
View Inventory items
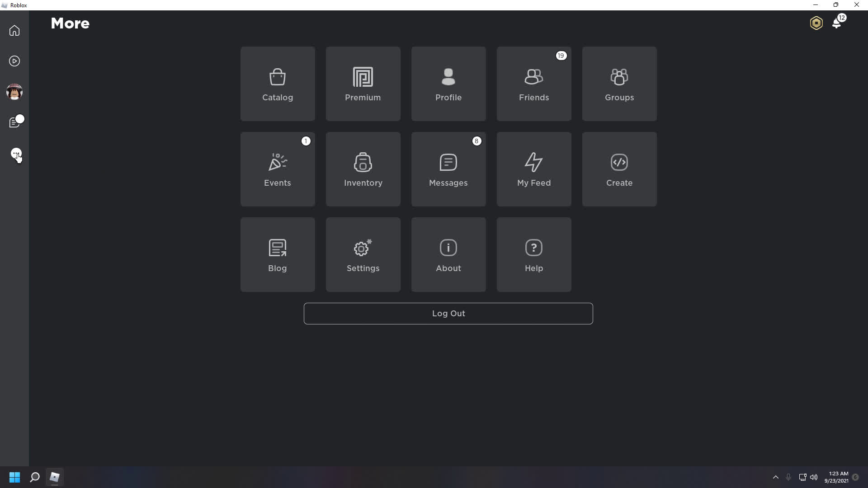(x=363, y=169)
